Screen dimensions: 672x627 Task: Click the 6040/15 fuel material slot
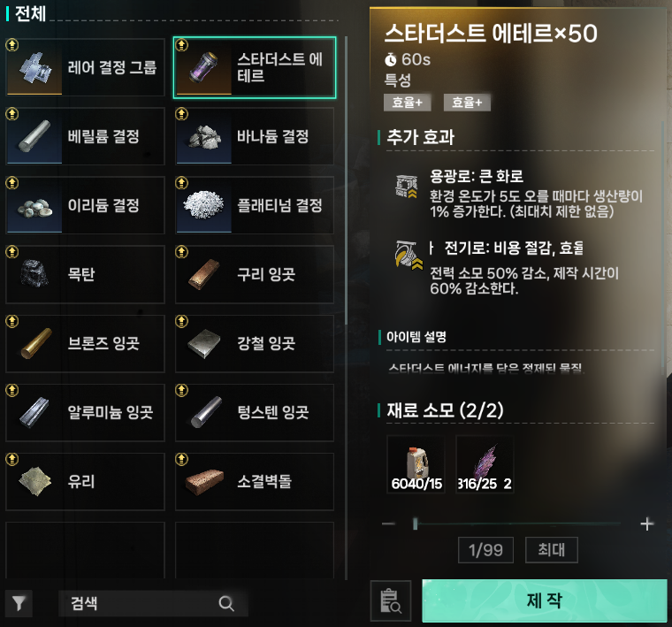[416, 464]
